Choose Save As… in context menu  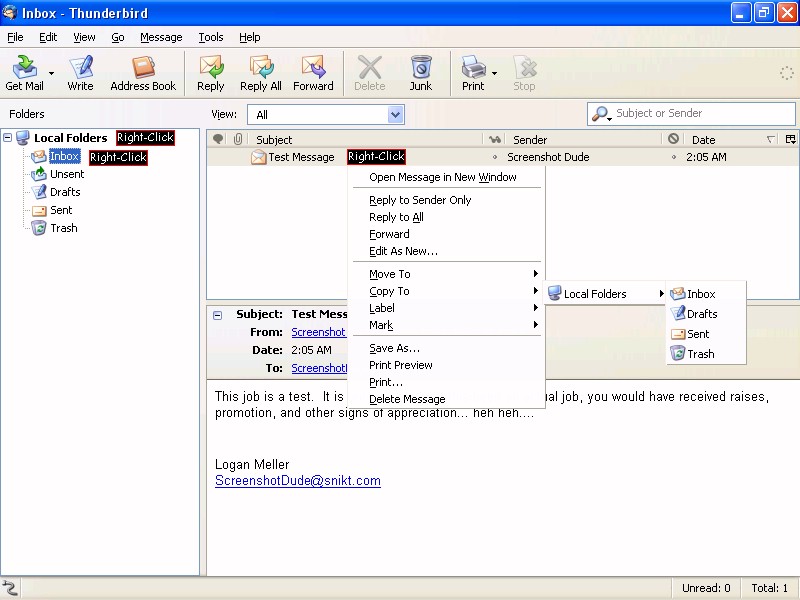click(446, 348)
